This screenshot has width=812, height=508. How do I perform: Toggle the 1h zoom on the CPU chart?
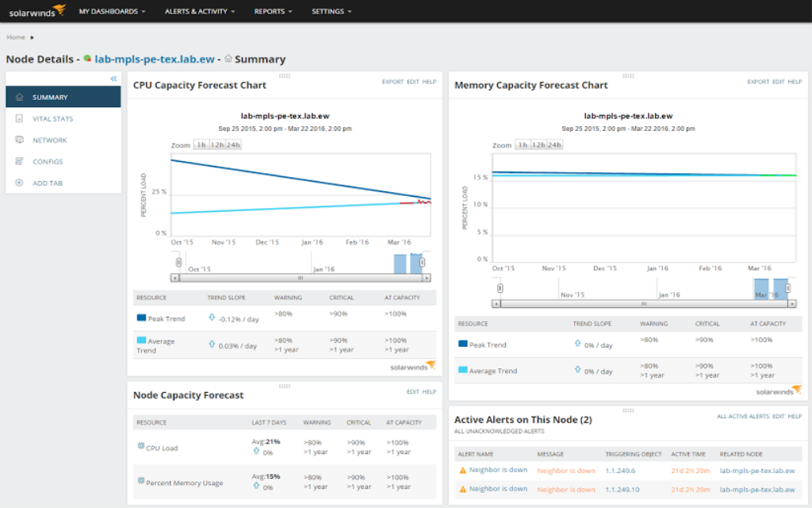click(x=201, y=144)
